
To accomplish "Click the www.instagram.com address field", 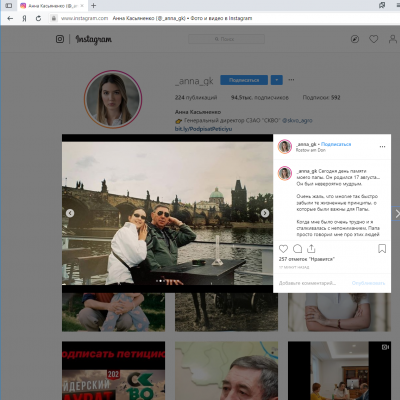I will (x=84, y=18).
